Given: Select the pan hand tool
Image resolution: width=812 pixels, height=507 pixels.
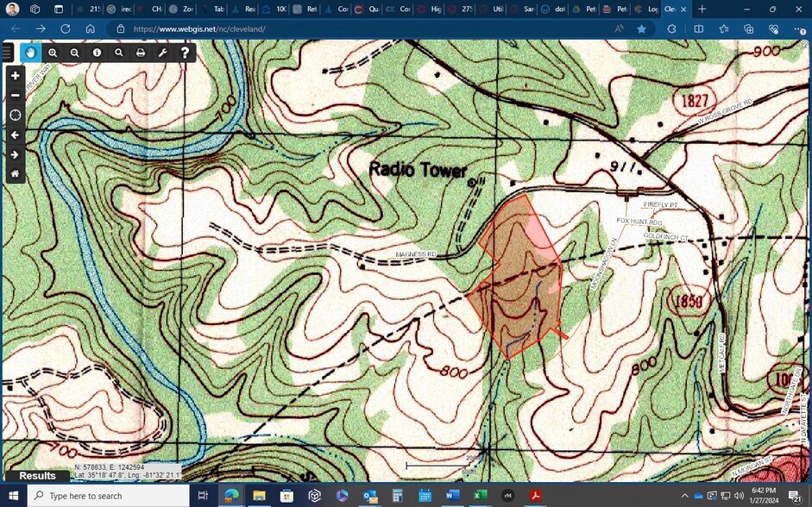Looking at the screenshot, I should (31, 53).
